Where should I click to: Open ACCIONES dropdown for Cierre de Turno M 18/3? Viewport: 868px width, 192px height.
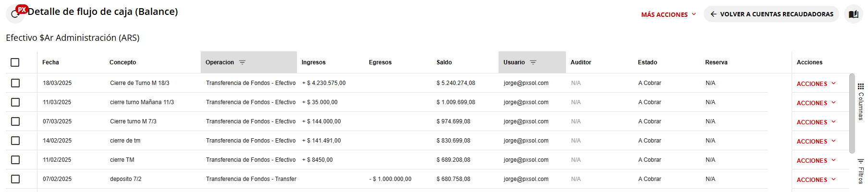click(816, 84)
